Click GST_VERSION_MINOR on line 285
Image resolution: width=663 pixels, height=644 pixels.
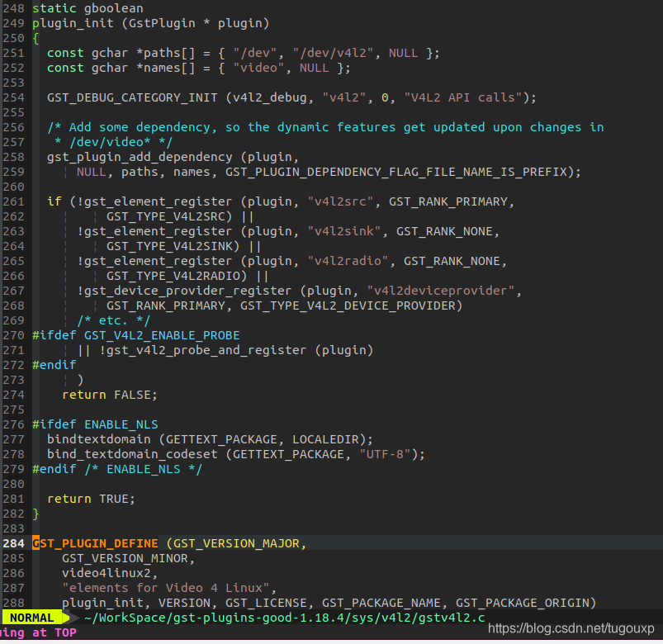point(125,558)
